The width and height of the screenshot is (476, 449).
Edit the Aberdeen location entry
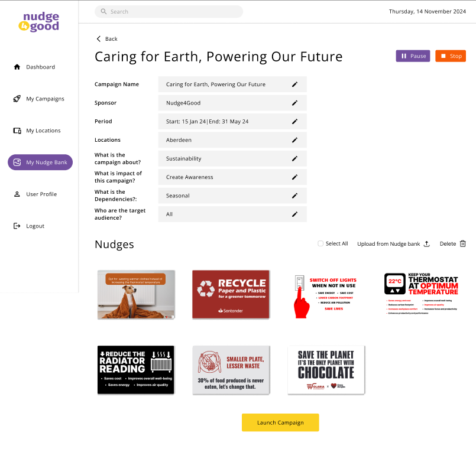294,140
